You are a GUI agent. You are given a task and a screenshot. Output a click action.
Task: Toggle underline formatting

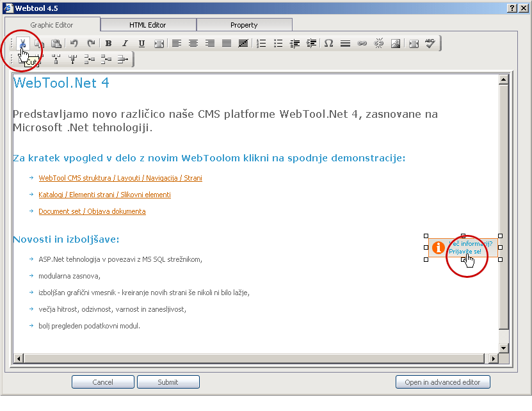(x=141, y=44)
